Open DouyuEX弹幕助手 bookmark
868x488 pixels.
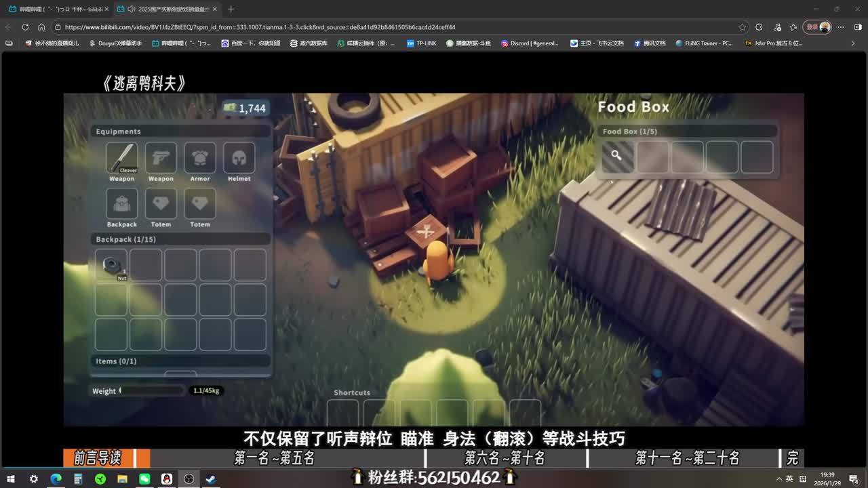(115, 43)
